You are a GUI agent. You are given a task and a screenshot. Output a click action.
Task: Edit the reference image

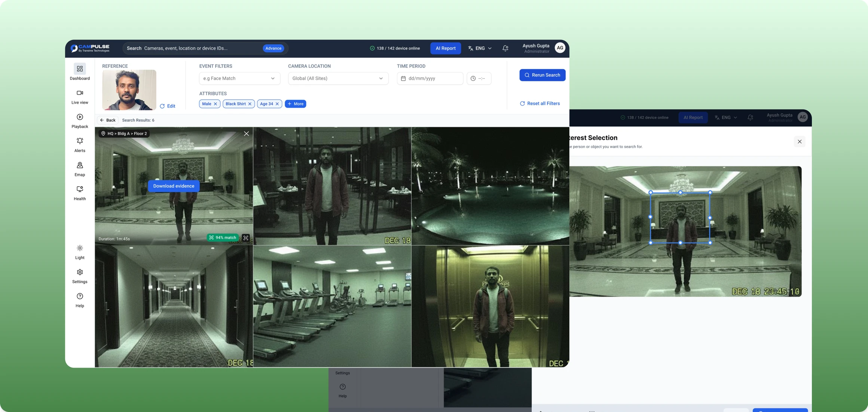tap(168, 106)
